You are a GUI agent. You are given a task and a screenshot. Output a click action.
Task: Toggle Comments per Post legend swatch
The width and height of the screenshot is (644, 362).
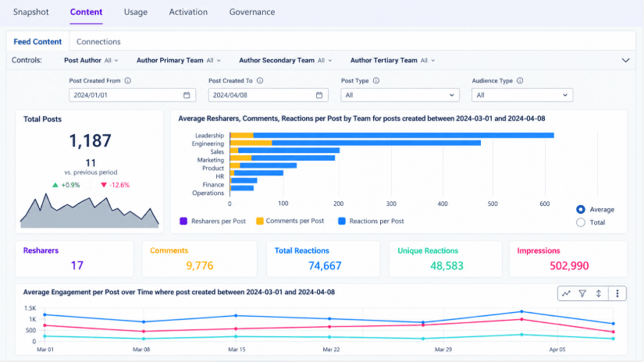click(x=260, y=222)
